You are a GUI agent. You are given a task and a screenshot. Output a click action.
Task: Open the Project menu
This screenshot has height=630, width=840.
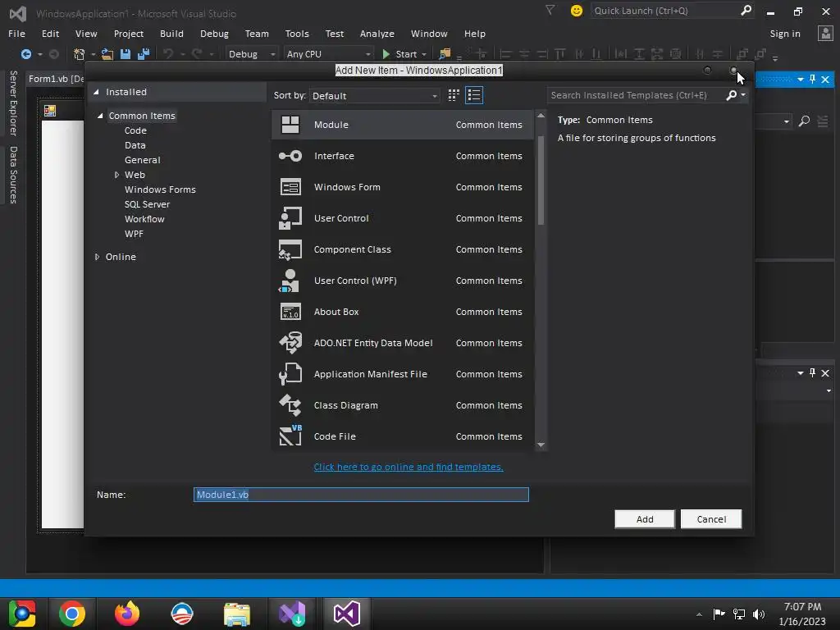129,33
